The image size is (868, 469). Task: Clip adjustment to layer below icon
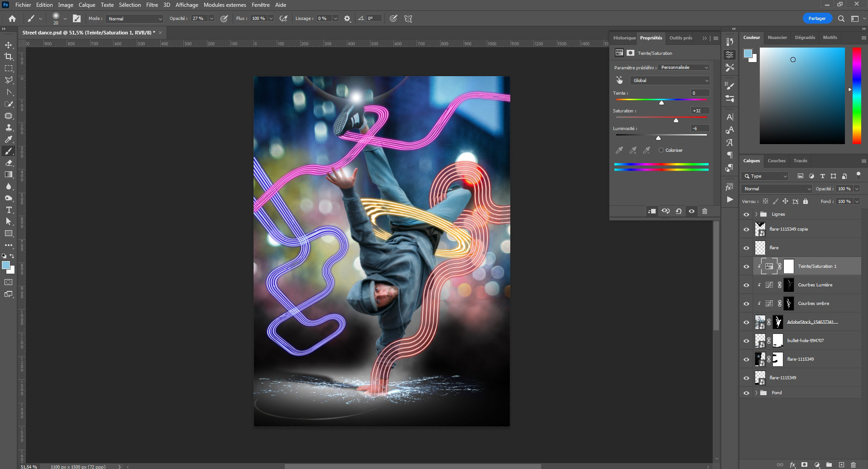(x=652, y=211)
